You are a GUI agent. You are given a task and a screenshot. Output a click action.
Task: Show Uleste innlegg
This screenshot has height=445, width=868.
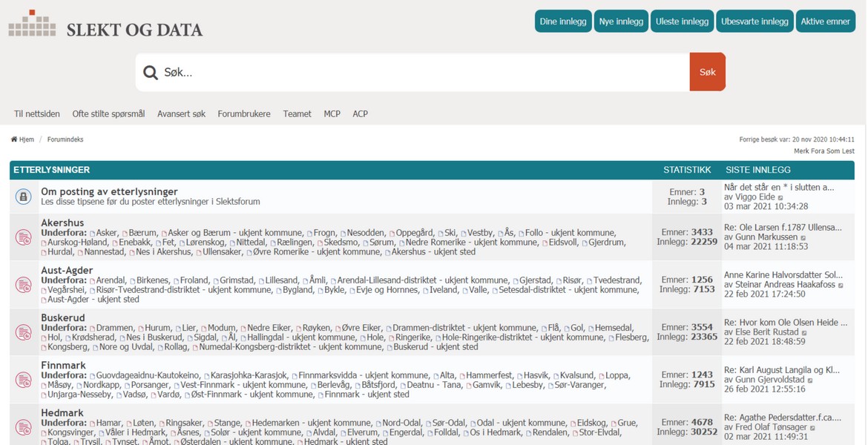click(683, 22)
